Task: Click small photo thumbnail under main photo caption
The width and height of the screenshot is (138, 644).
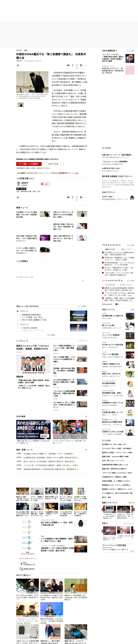Action: pos(21,105)
